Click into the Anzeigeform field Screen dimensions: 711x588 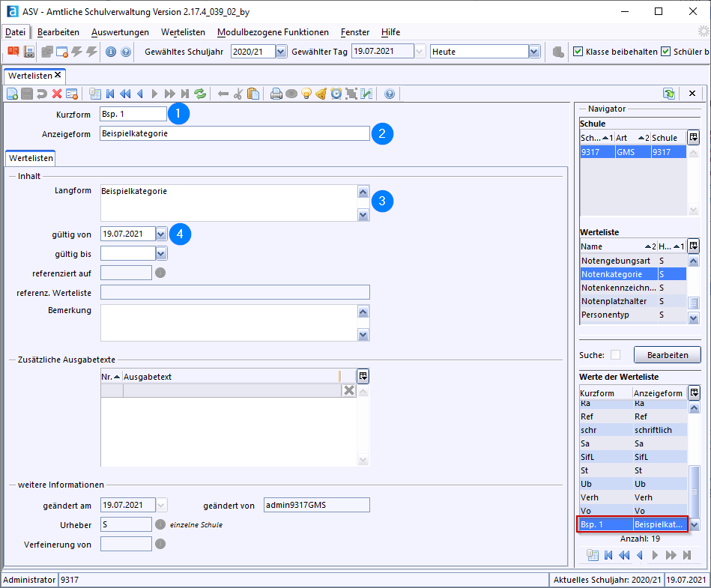click(235, 133)
